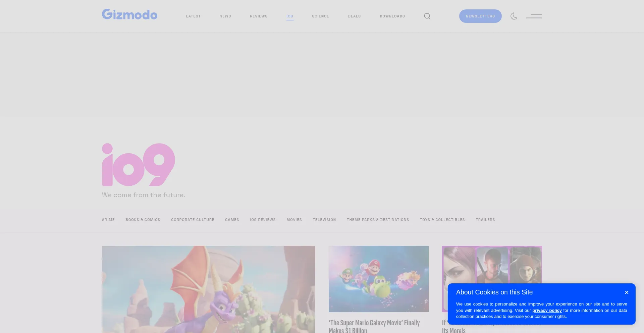This screenshot has height=333, width=644.
Task: Click 'About Cookies on this Site' heading
Action: [494, 292]
